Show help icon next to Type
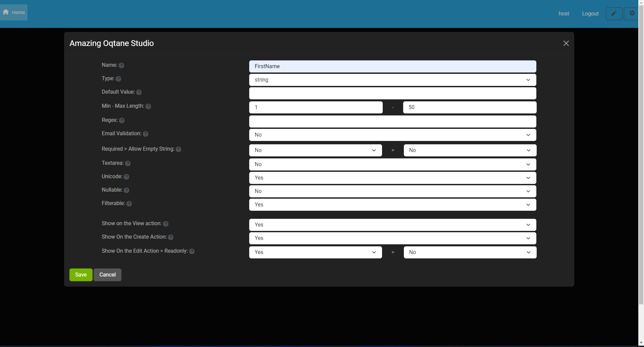Screen dimensions: 644x347 pos(118,79)
